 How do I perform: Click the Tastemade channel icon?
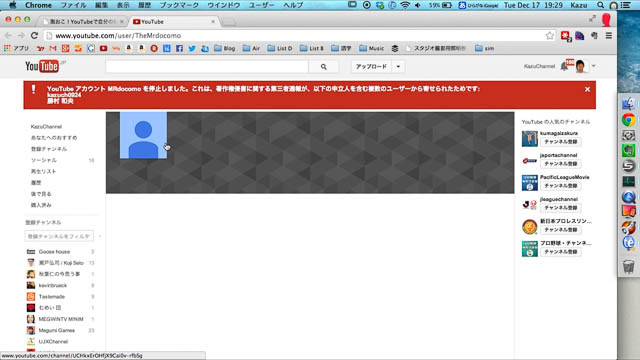coord(31,297)
